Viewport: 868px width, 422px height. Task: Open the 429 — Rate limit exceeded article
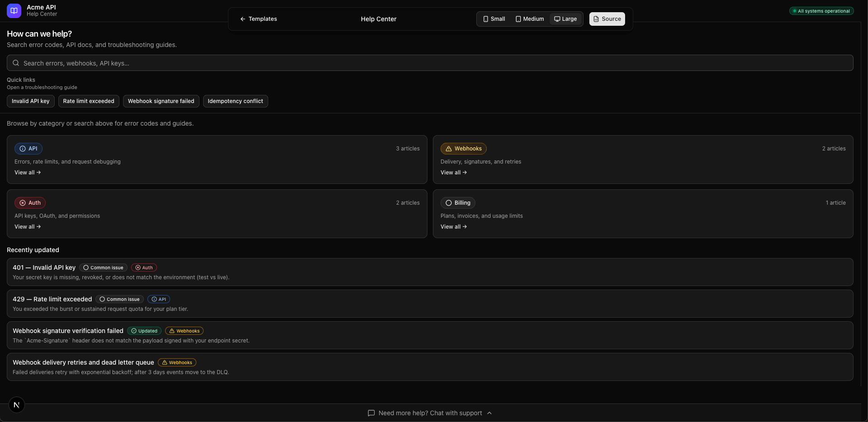(x=430, y=304)
